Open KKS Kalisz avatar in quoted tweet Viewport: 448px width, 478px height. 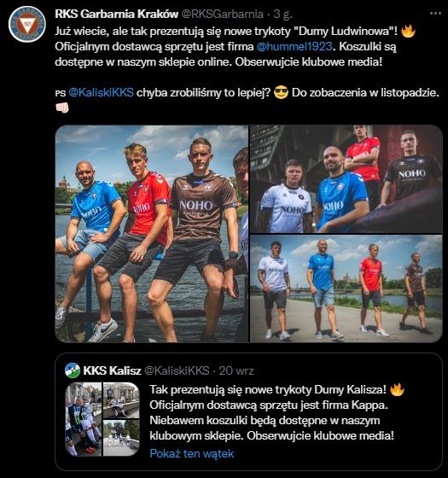click(x=73, y=370)
